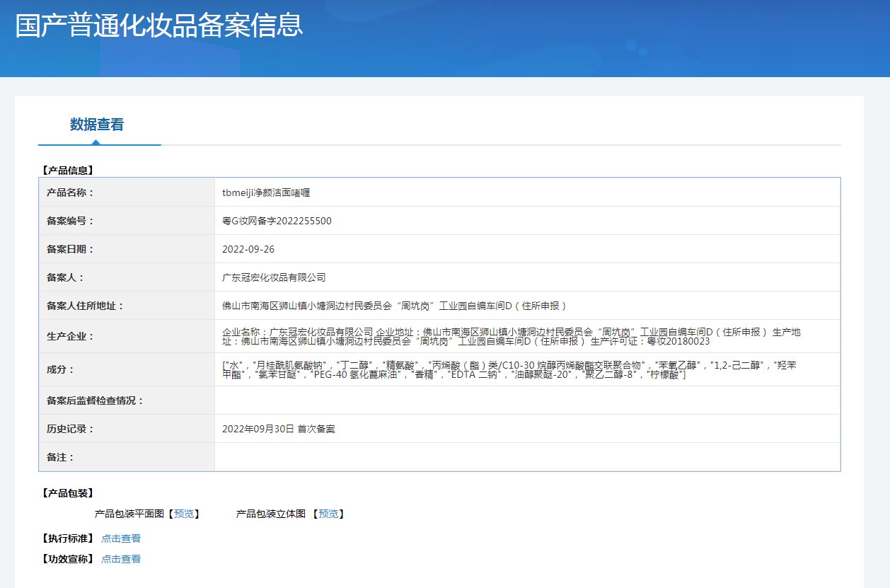
Task: Click the 备案后监督检查情况 row label
Action: (x=96, y=400)
